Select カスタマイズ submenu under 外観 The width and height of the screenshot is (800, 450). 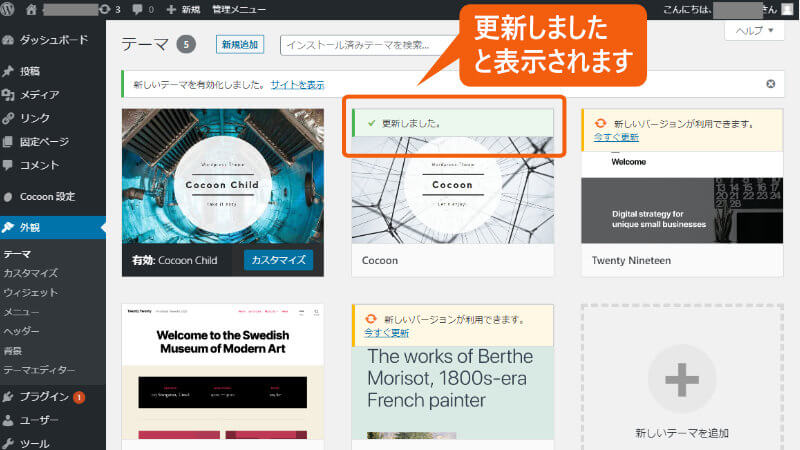coord(31,273)
